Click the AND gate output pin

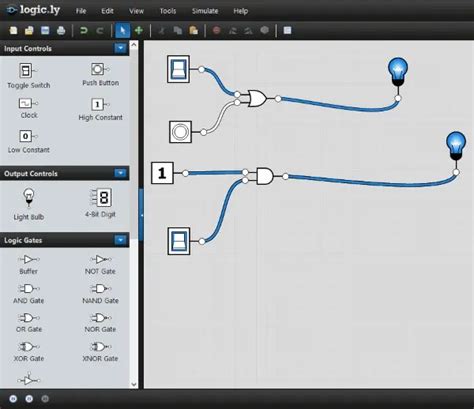[285, 176]
